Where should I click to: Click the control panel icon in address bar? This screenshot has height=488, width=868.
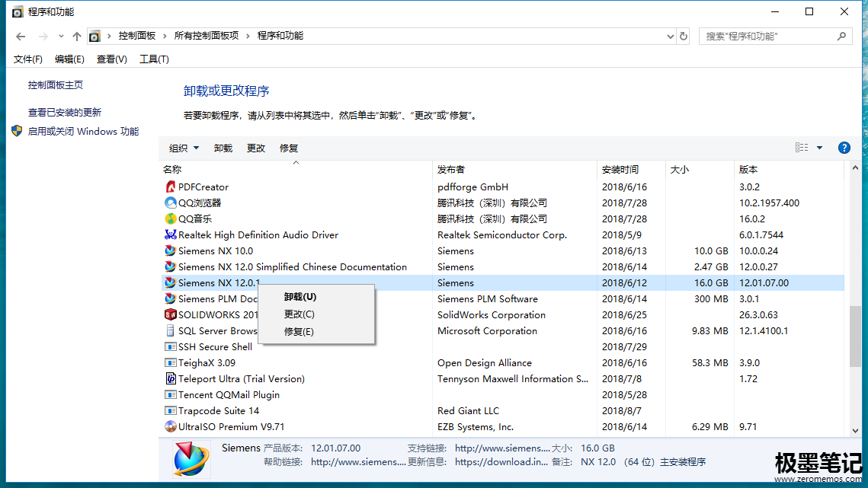pyautogui.click(x=94, y=37)
